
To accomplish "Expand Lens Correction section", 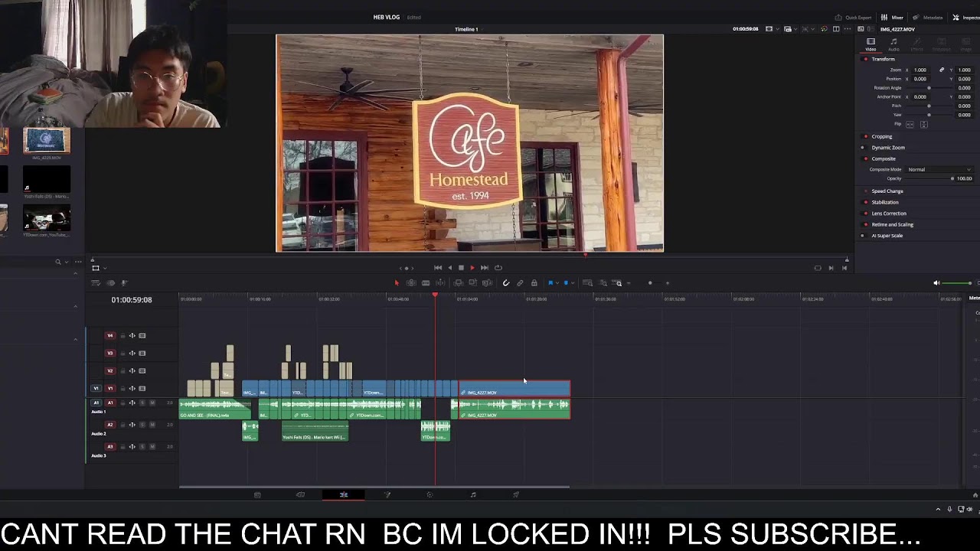I will [x=889, y=214].
